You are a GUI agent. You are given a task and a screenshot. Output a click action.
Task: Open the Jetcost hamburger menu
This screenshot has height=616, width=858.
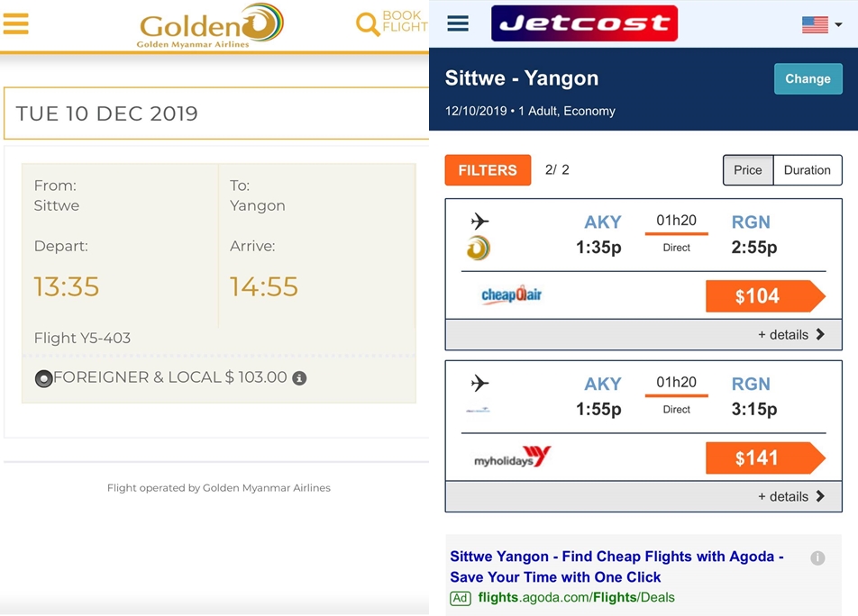[458, 23]
